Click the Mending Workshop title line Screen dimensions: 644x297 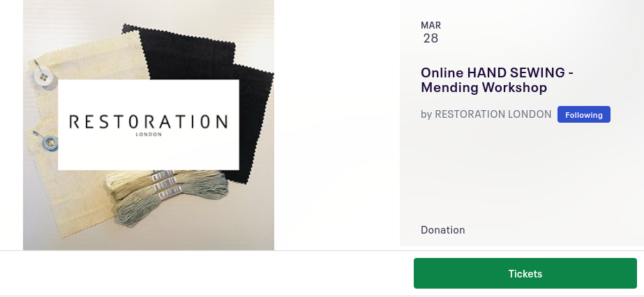pyautogui.click(x=484, y=88)
